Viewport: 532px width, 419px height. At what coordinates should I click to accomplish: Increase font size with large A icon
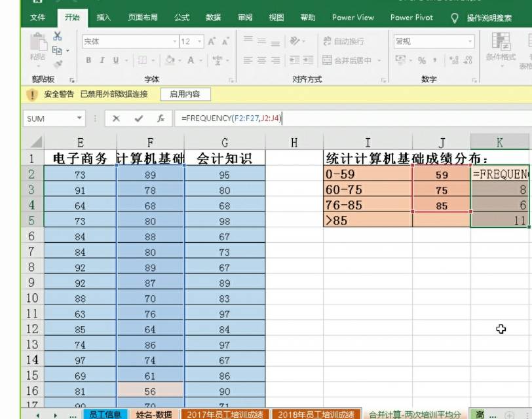[212, 41]
